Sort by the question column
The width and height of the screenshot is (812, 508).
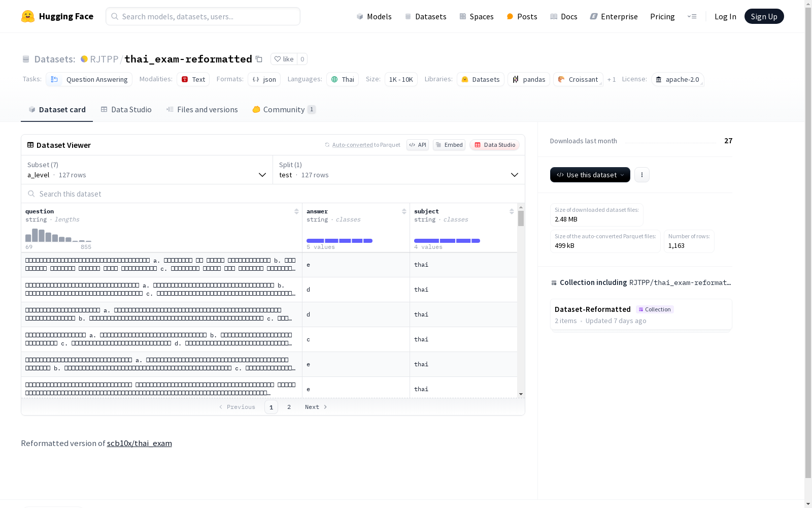[296, 211]
